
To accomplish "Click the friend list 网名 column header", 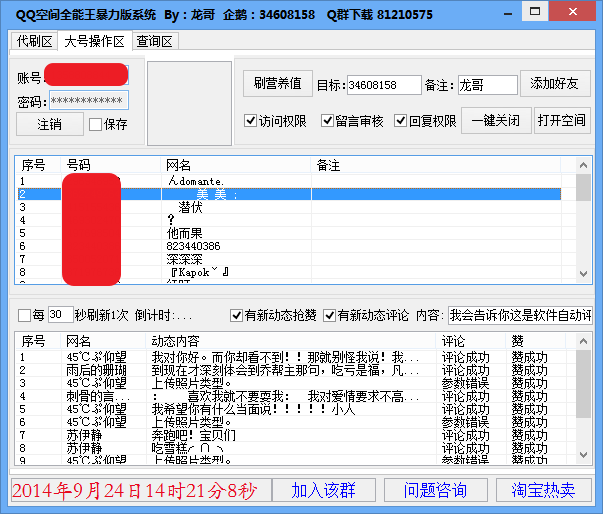I will point(236,165).
